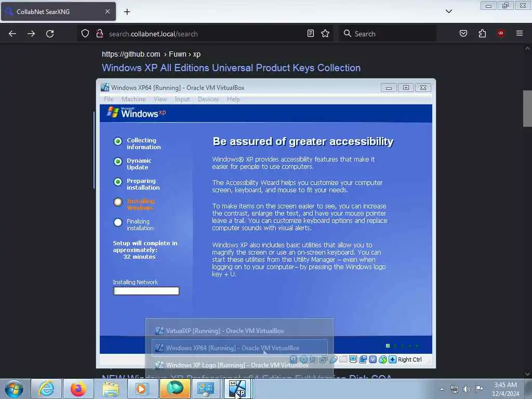Bookmark this page with the star
Image resolution: width=532 pixels, height=399 pixels.
pyautogui.click(x=325, y=34)
